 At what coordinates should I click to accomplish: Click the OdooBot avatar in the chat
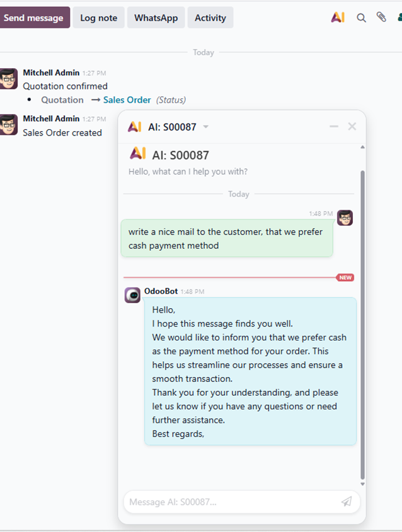click(x=132, y=295)
